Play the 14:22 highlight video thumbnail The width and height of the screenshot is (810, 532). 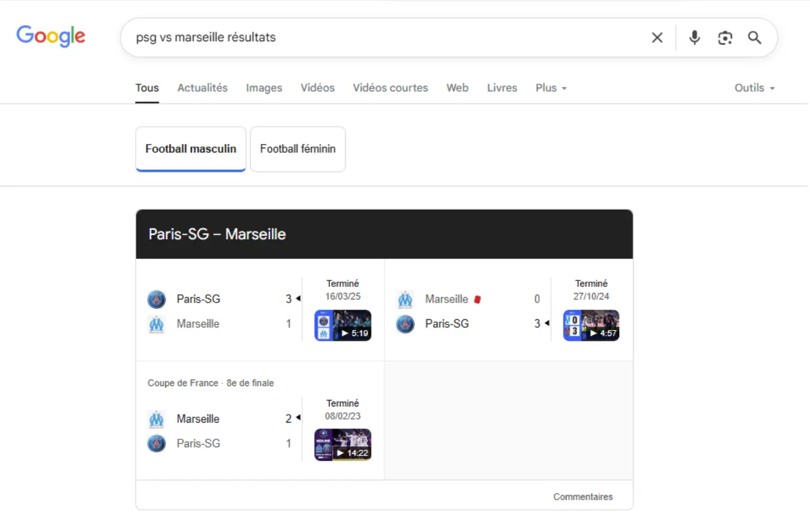click(x=343, y=445)
